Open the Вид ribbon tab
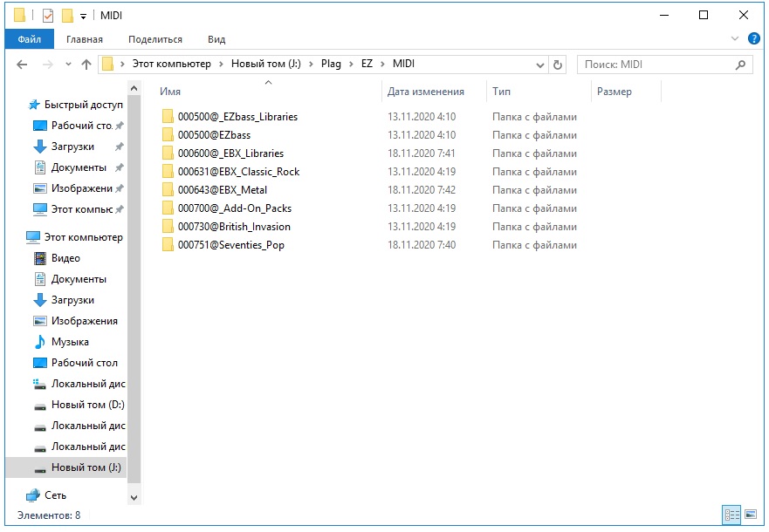 [x=216, y=39]
